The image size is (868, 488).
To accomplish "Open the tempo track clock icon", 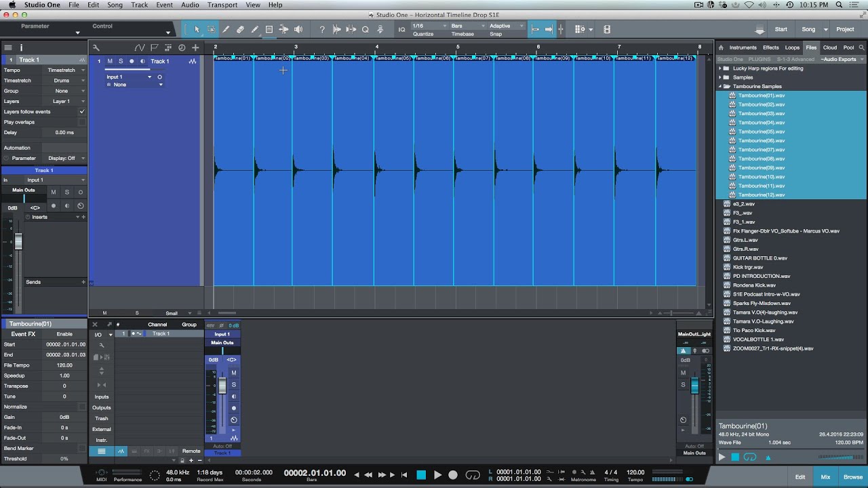I will tap(182, 47).
